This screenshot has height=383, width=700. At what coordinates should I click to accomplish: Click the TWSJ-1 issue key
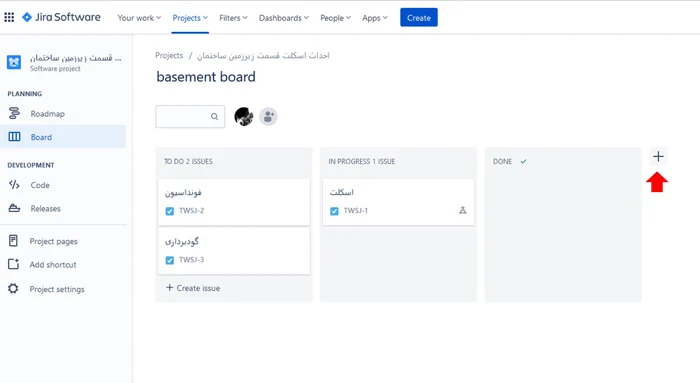click(x=356, y=211)
